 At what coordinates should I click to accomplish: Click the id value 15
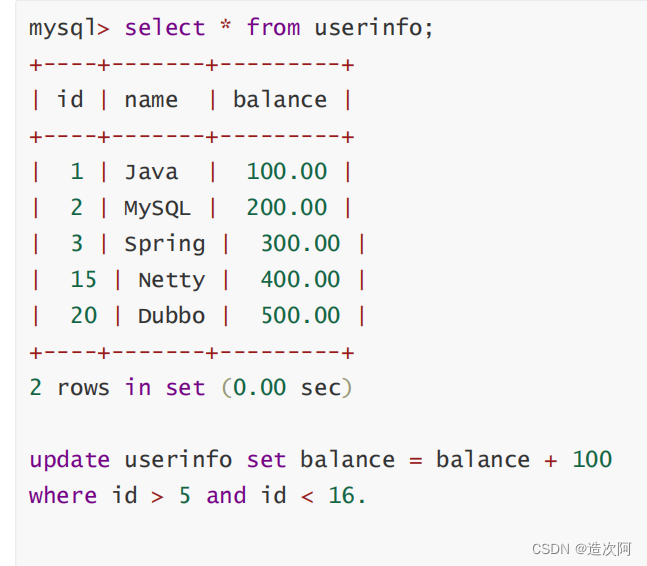coord(83,279)
